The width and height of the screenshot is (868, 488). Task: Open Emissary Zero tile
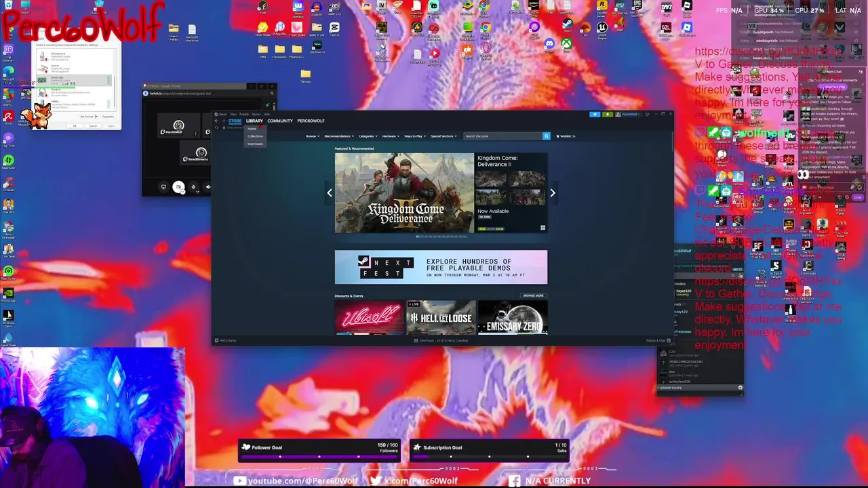pos(513,318)
